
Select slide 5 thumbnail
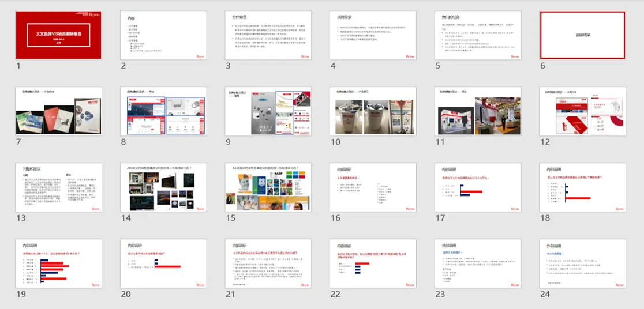478,35
